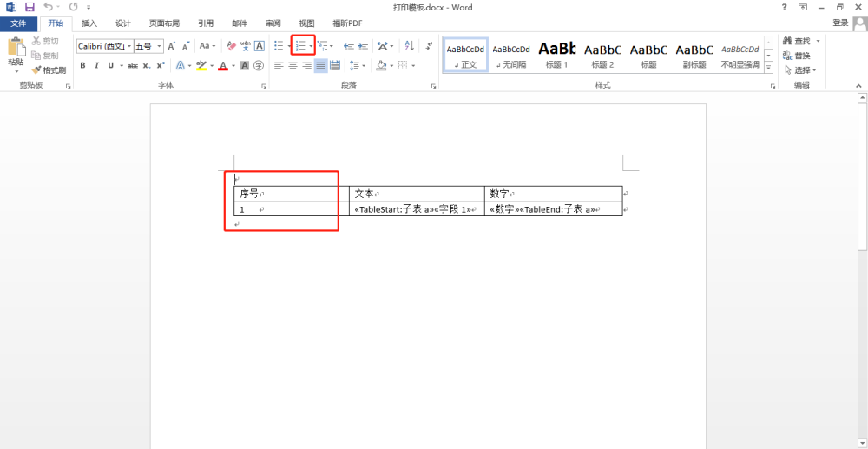Click the Format Painter (格式刷) tool
The width and height of the screenshot is (868, 449).
48,69
